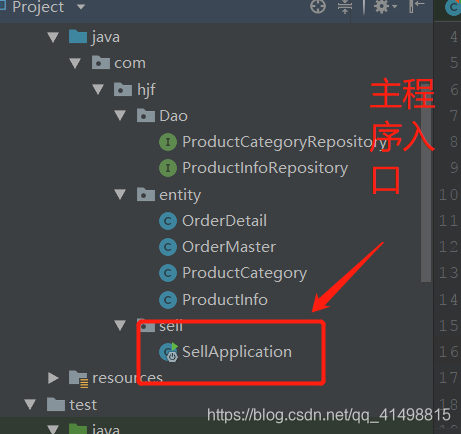461x434 pixels.
Task: Collapse the Dao package
Action: pyautogui.click(x=120, y=116)
